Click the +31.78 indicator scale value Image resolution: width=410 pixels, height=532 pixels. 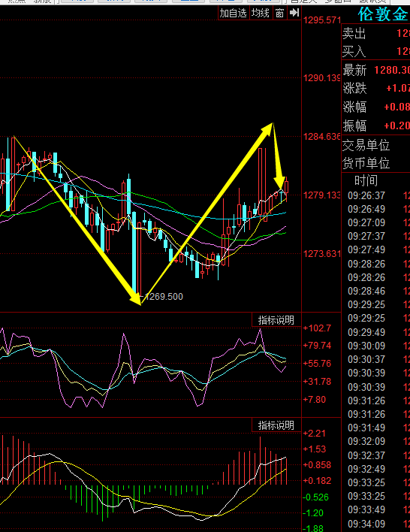[317, 382]
